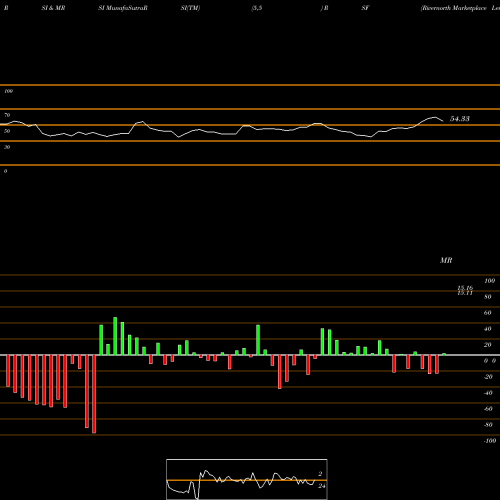Click the RSI value 54.33 label
Image resolution: width=500 pixels, height=500 pixels.
click(x=460, y=119)
